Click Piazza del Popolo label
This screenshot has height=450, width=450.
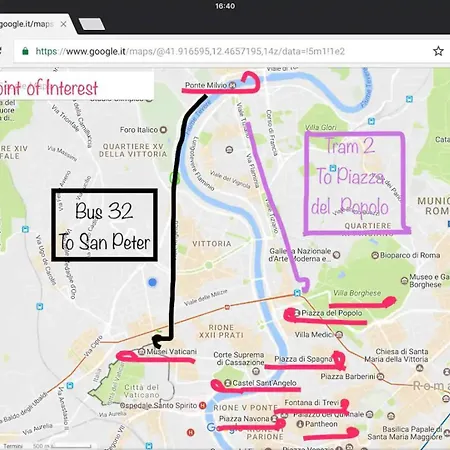[x=332, y=313]
